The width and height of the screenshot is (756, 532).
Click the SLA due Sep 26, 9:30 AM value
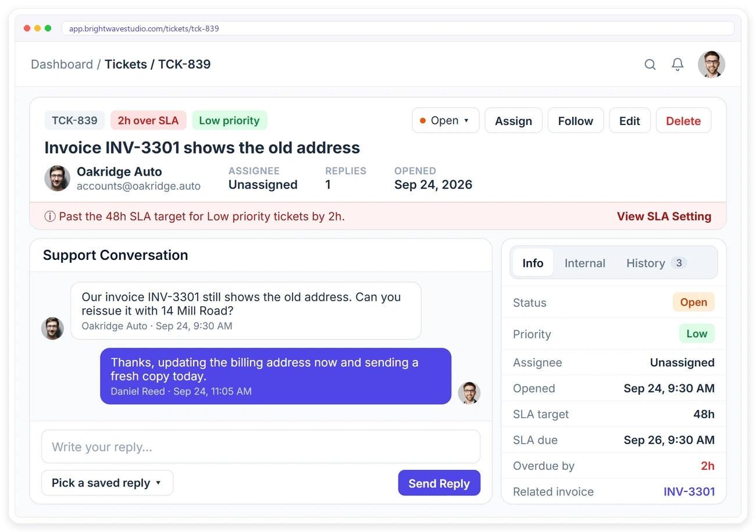[x=669, y=440]
